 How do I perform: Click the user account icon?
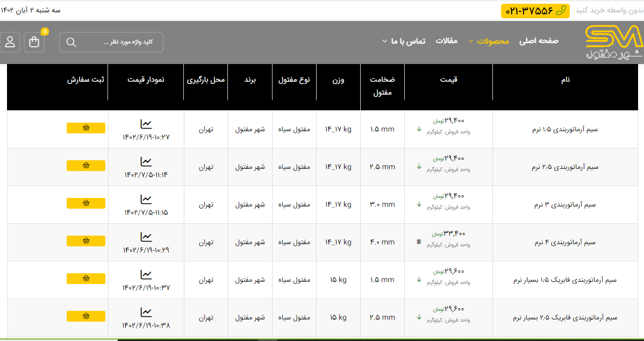click(x=10, y=42)
